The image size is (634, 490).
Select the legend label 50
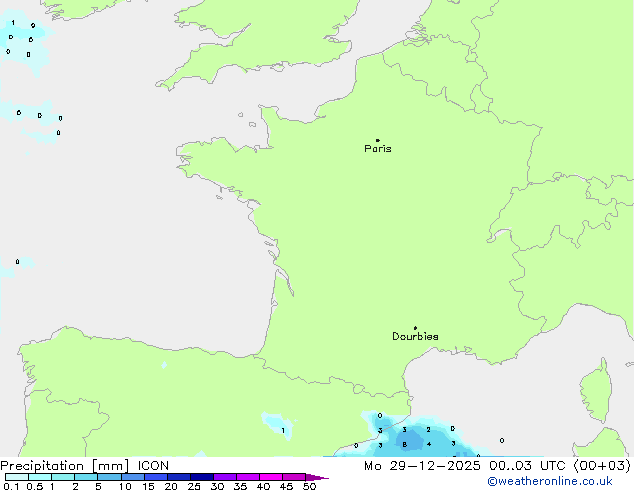point(309,486)
